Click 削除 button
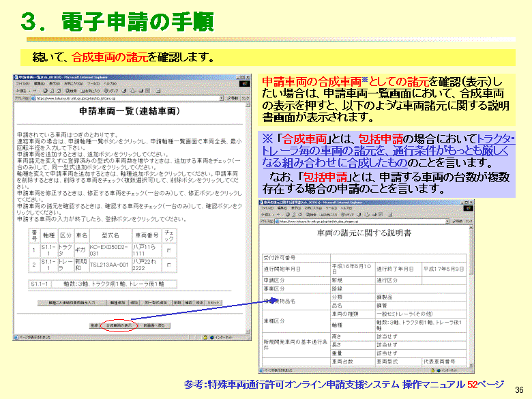The image size is (532, 399). click(178, 303)
